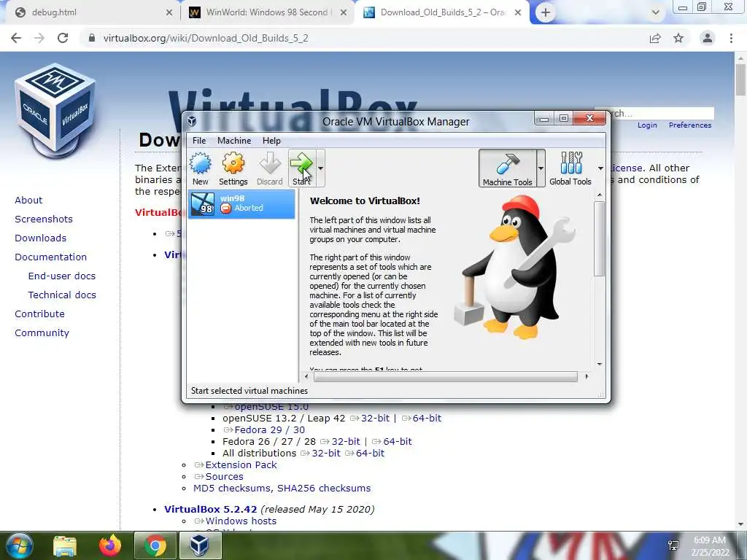Viewport: 747px width, 560px height.
Task: Open SHA256 checksums link
Action: click(324, 488)
